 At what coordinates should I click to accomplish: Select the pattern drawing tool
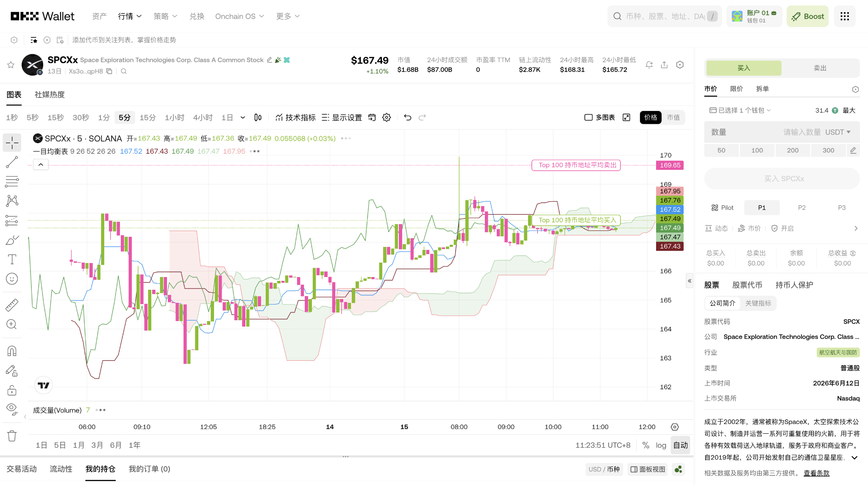pos(12,201)
